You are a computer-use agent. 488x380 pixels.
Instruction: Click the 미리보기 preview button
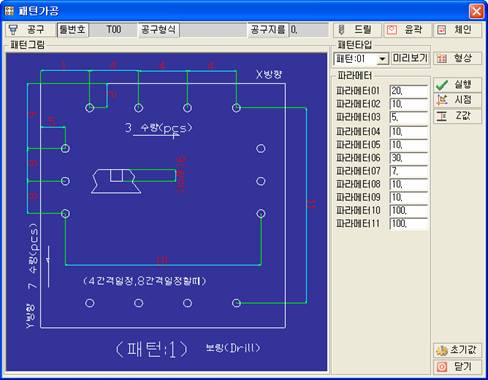coord(410,59)
